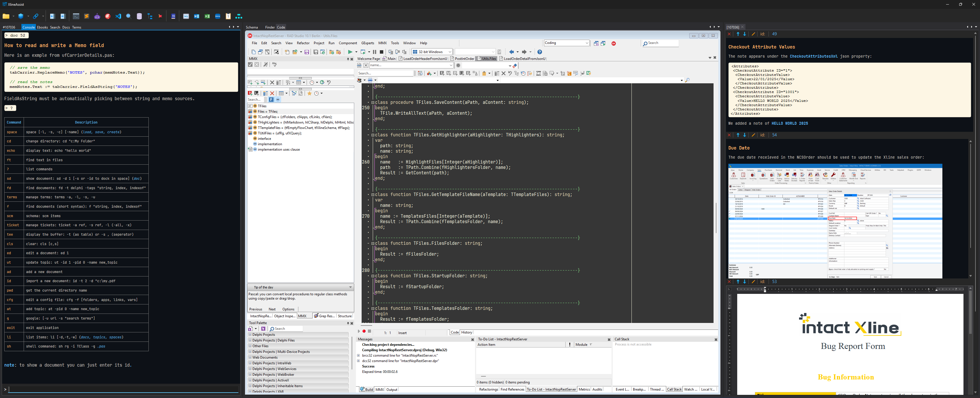The image size is (980, 398).
Task: Click the red flag icon in XlineAssist toolbar
Action: point(160,16)
